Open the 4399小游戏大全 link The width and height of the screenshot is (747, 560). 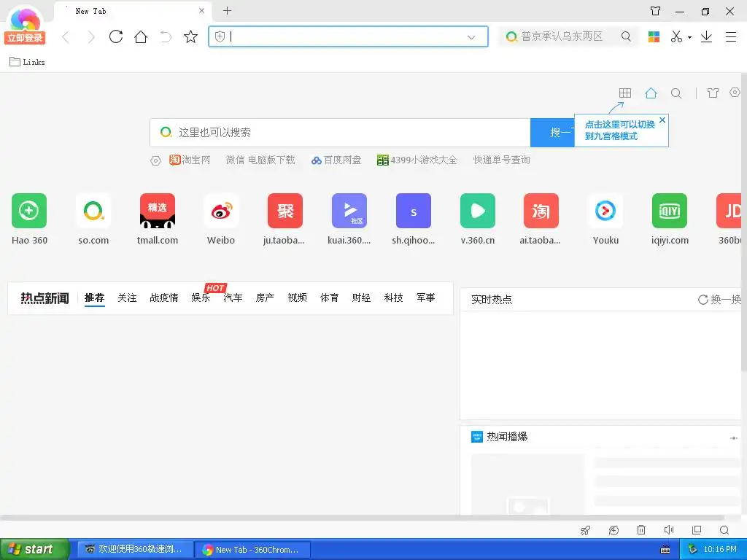point(417,160)
